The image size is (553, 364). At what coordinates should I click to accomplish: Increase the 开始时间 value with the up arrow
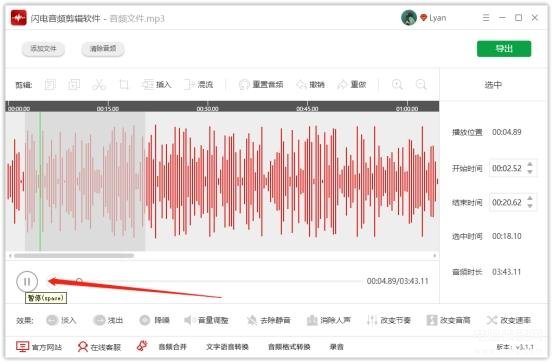(530, 164)
